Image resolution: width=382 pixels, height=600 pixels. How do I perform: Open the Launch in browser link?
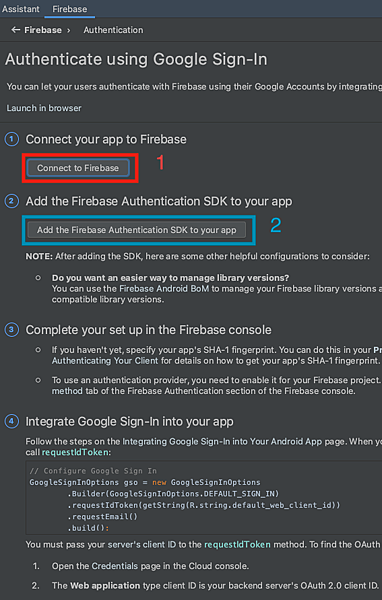(x=44, y=108)
